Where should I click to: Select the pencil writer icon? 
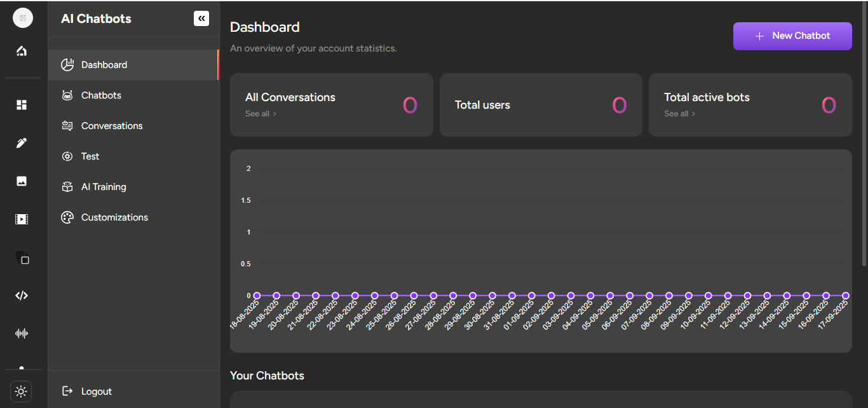[x=22, y=143]
